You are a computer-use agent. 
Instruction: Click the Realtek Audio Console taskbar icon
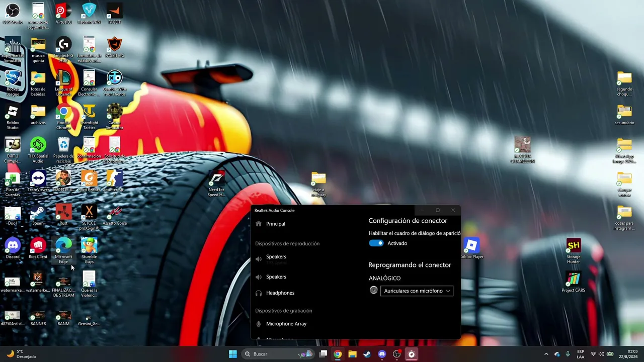[x=412, y=354]
